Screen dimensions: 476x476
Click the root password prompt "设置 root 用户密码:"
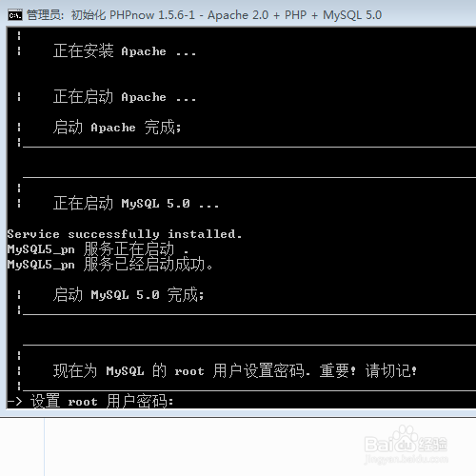point(102,401)
